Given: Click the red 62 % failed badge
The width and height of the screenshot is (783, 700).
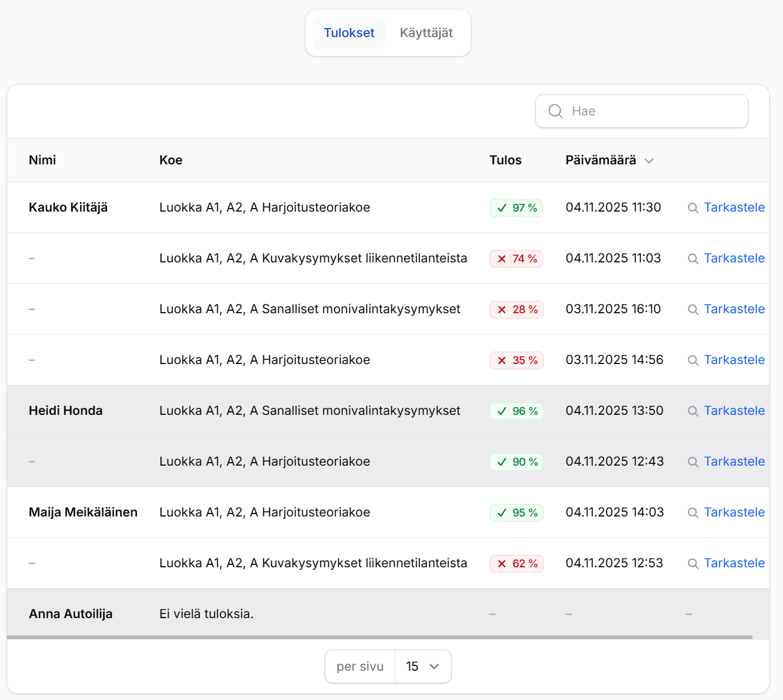Looking at the screenshot, I should pyautogui.click(x=516, y=564).
